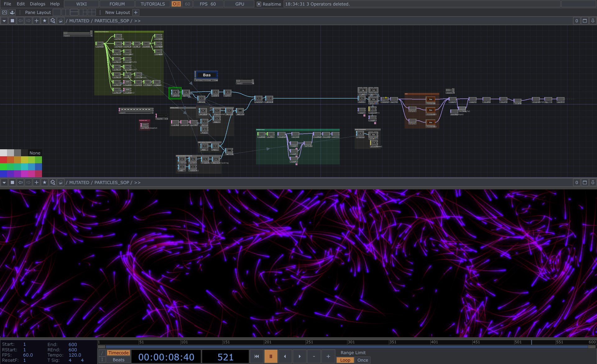The image size is (597, 364).
Task: Open top pane type dropdown arrow
Action: [4, 21]
